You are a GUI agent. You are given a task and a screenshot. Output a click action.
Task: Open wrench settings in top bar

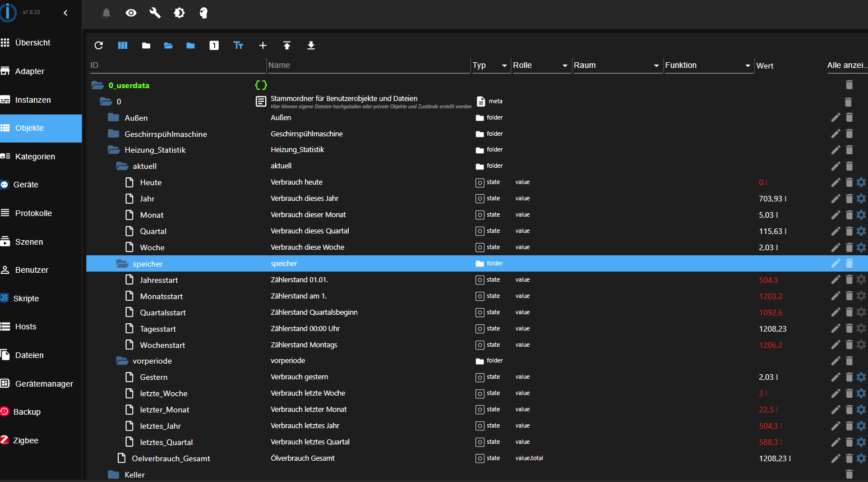(x=155, y=13)
